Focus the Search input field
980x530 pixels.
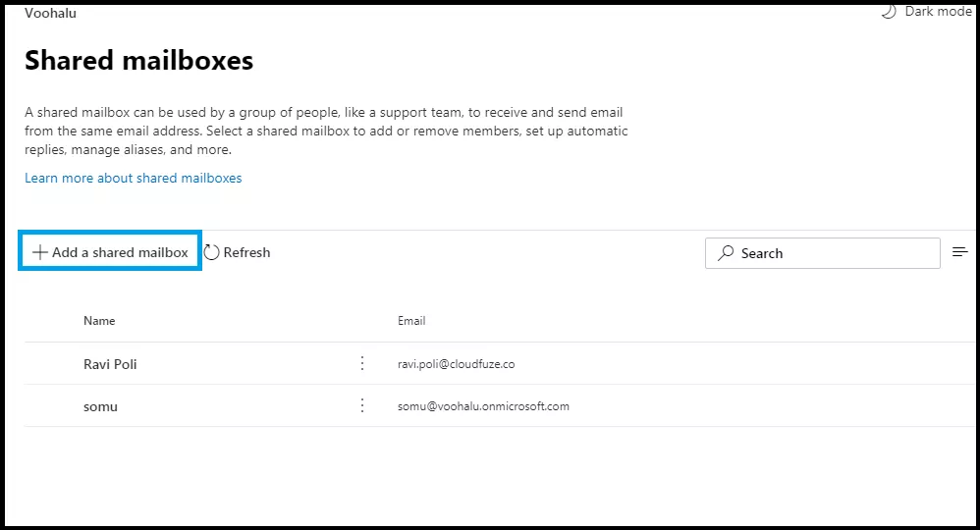click(823, 253)
